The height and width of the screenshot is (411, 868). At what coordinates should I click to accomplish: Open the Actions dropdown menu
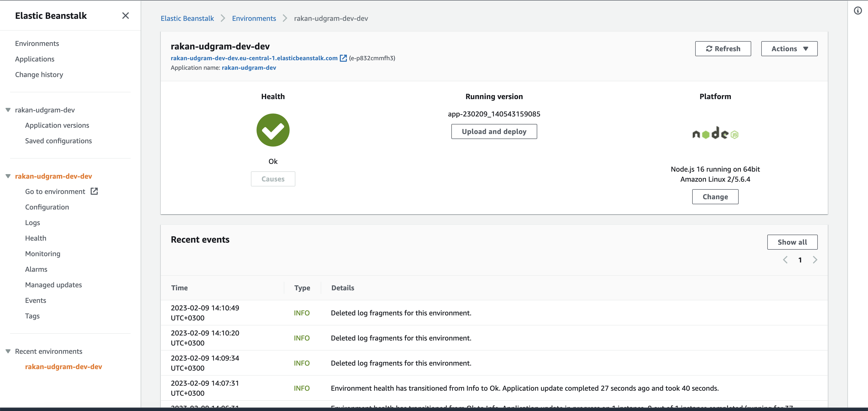(x=789, y=49)
